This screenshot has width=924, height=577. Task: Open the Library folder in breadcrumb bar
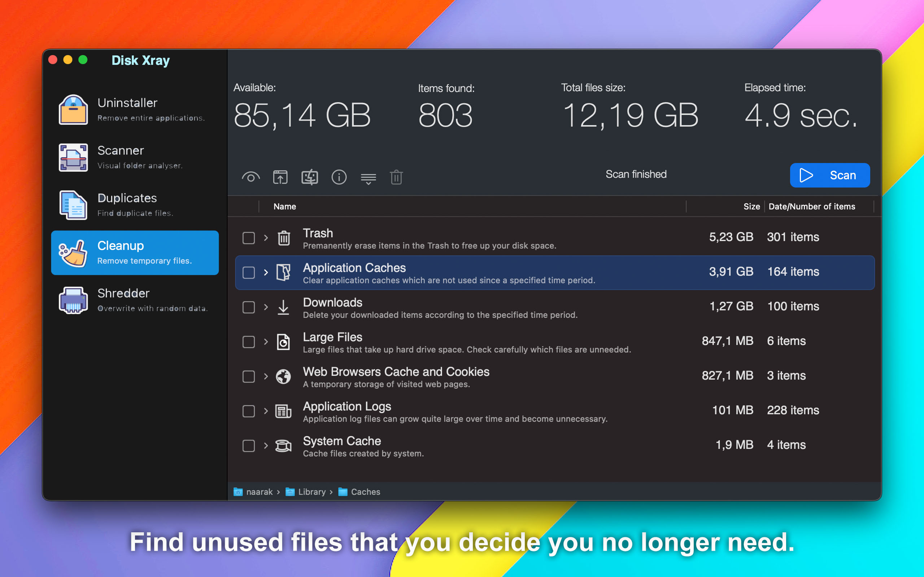tap(311, 492)
